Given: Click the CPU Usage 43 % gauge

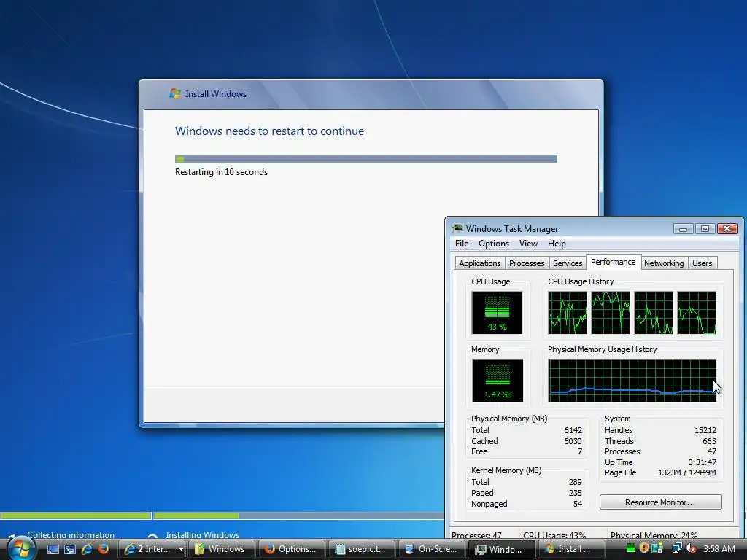Looking at the screenshot, I should click(x=497, y=313).
